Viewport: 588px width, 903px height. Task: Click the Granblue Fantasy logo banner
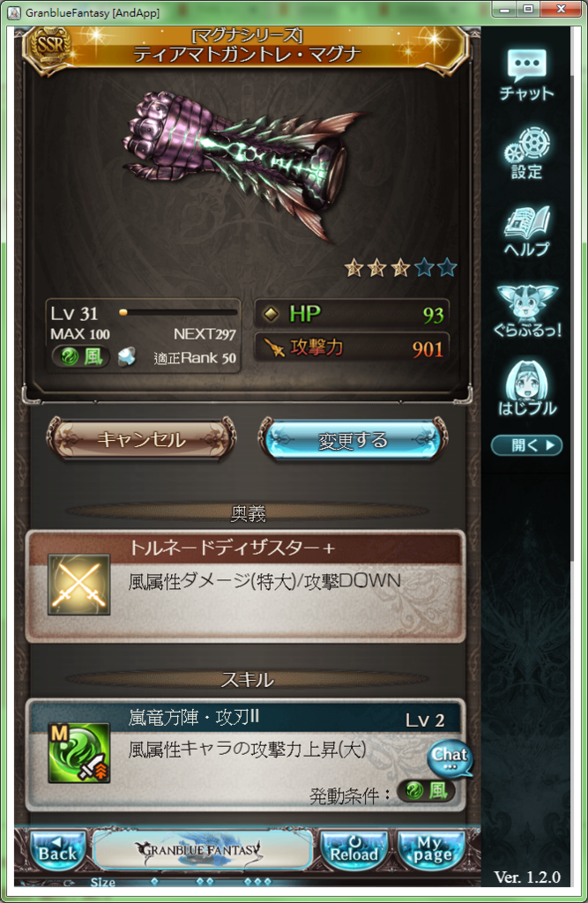tap(202, 849)
